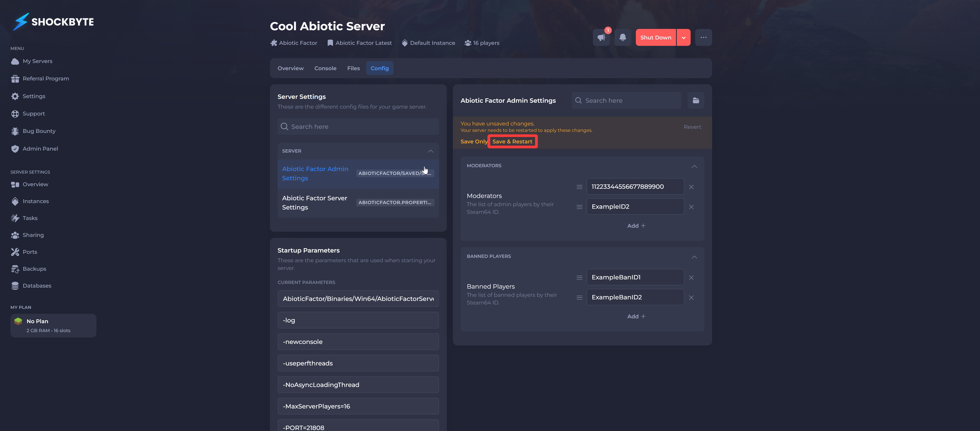Open Tasks in sidebar
This screenshot has height=431, width=980.
[x=24, y=218]
